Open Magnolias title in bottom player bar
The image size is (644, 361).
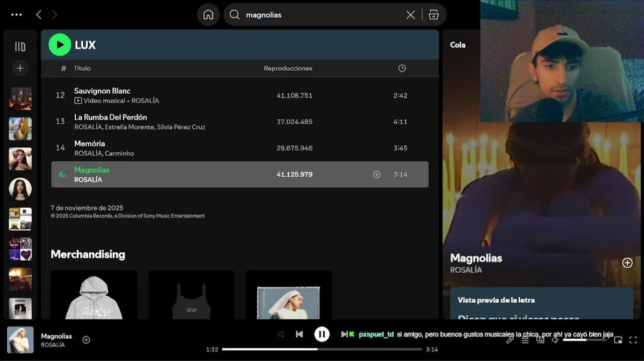click(x=56, y=336)
